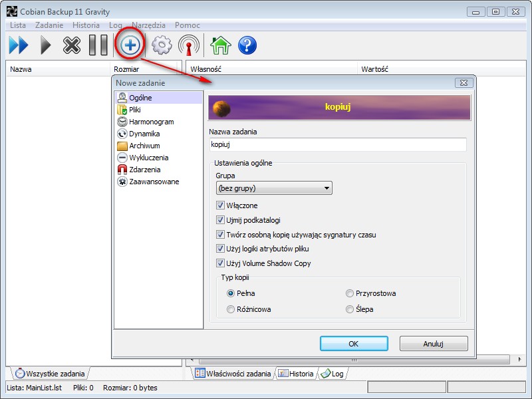Abort the running task with the X icon
The height and width of the screenshot is (399, 532).
pos(72,45)
